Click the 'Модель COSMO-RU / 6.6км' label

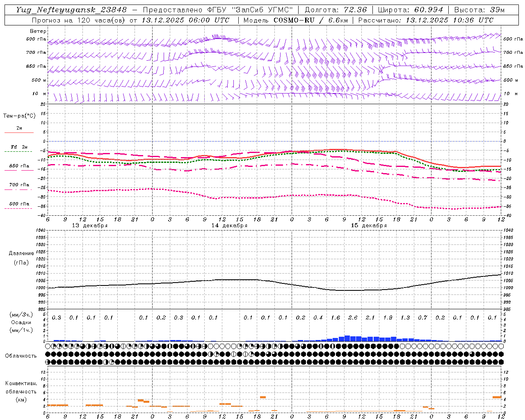coord(295,20)
